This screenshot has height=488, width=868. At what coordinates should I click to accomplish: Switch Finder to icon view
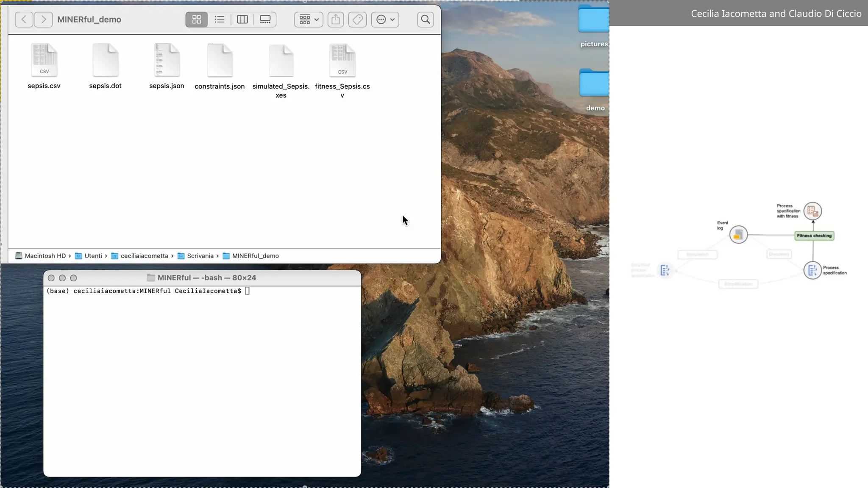pyautogui.click(x=197, y=19)
